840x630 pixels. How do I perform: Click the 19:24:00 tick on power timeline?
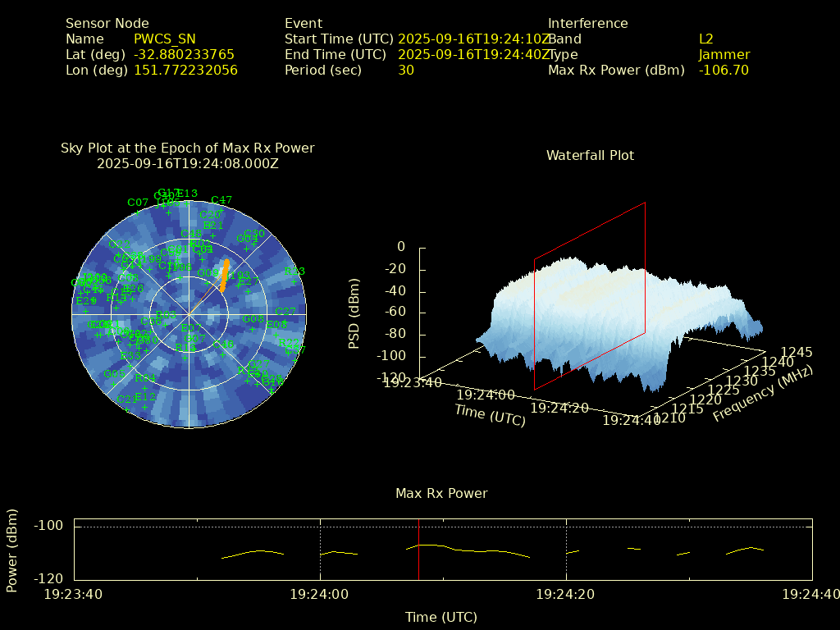pyautogui.click(x=320, y=594)
